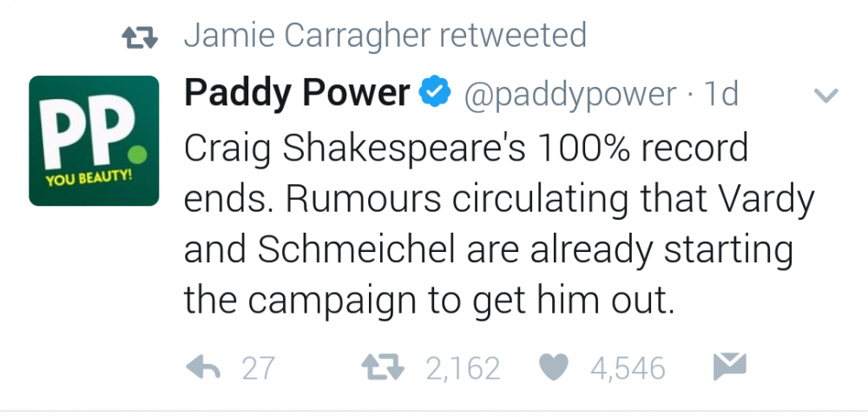This screenshot has height=417, width=868.
Task: Click the green dot in the PP logo
Action: coord(140,155)
